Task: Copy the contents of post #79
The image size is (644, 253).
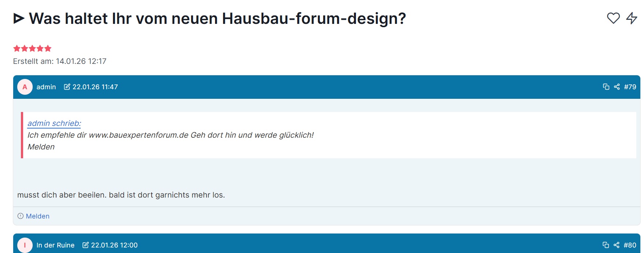Action: [x=606, y=87]
